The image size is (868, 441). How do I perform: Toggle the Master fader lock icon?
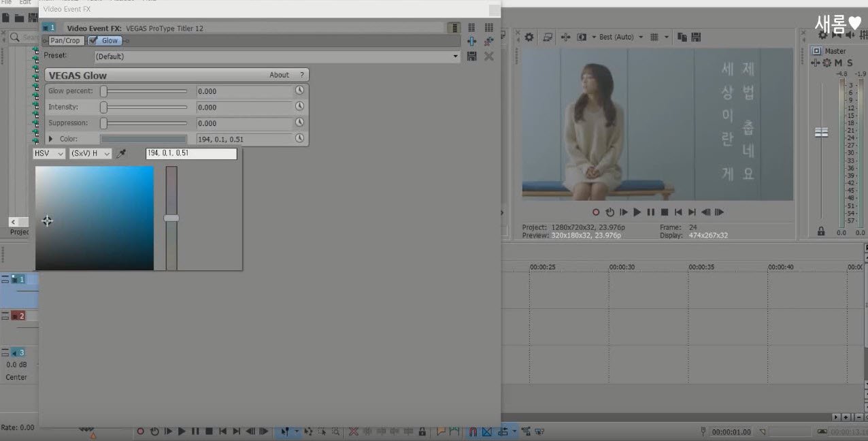point(821,231)
